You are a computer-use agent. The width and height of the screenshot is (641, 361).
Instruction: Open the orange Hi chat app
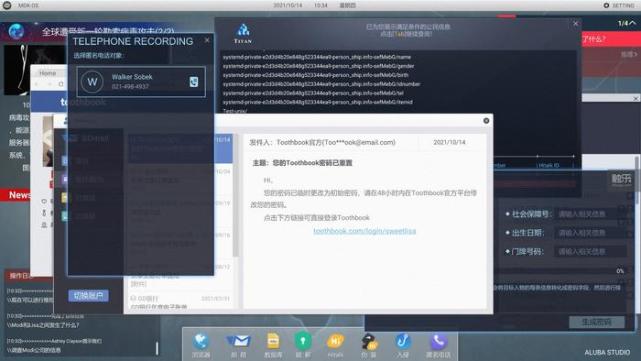pos(335,341)
